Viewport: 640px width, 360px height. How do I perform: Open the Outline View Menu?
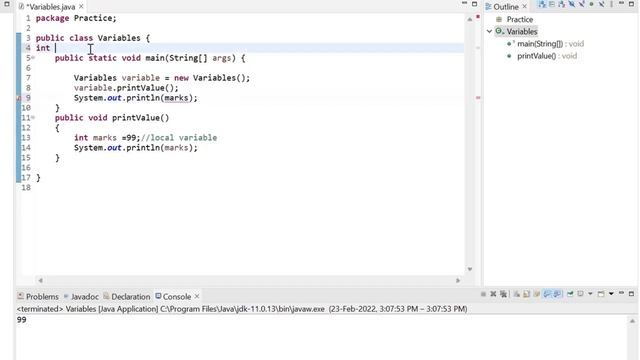[x=611, y=4]
